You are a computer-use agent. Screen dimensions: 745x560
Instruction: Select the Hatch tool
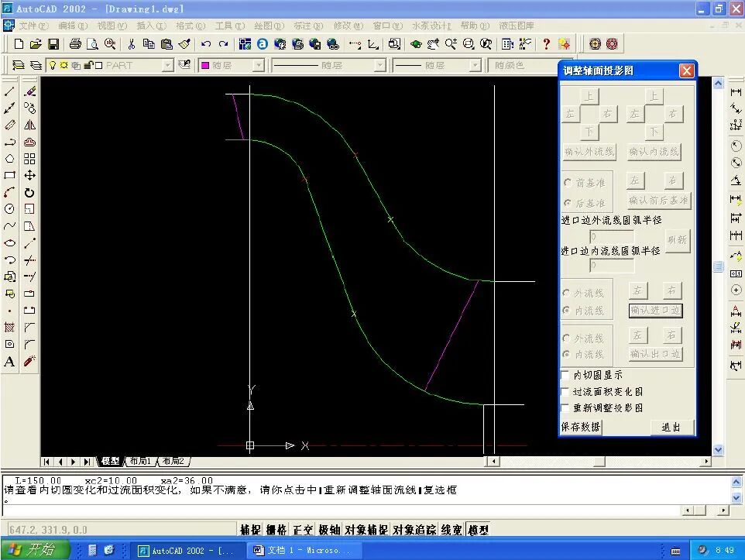pos(9,327)
